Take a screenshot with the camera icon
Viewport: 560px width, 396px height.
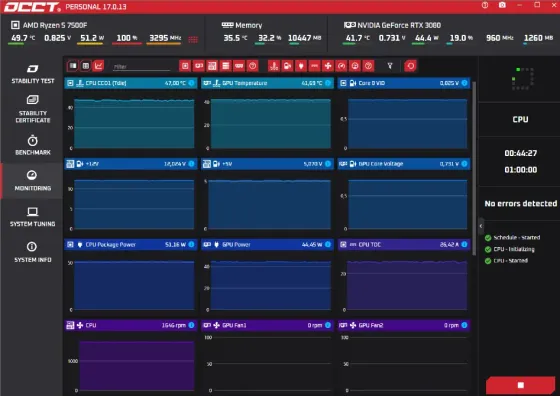(502, 5)
